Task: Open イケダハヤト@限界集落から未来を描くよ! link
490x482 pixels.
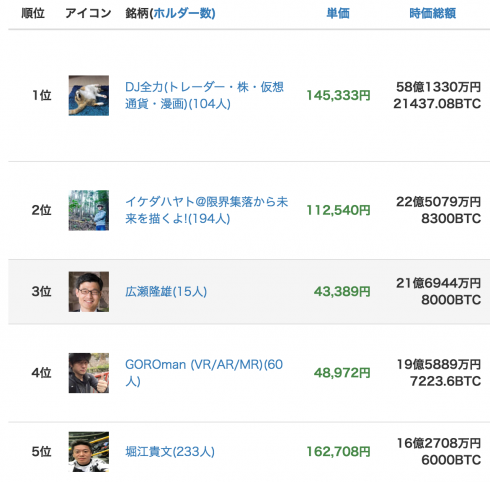Action: point(206,210)
